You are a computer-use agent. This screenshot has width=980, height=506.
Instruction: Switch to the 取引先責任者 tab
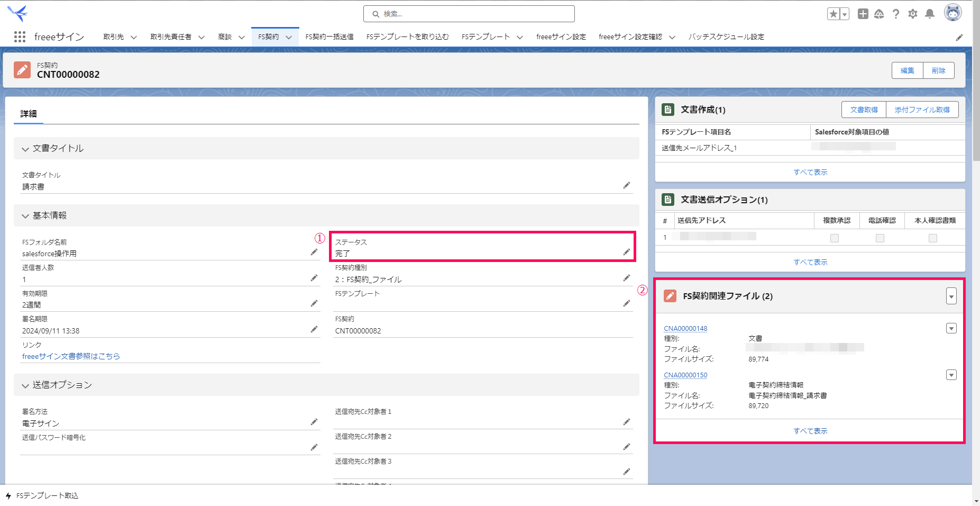171,37
